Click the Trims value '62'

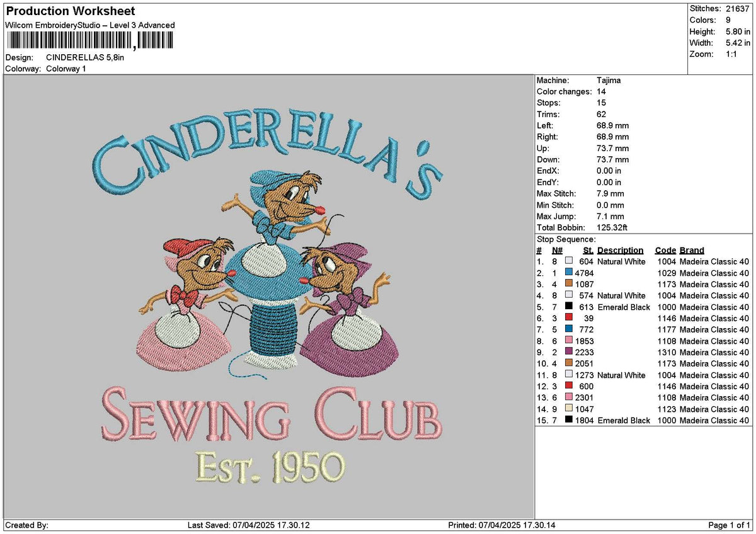601,115
